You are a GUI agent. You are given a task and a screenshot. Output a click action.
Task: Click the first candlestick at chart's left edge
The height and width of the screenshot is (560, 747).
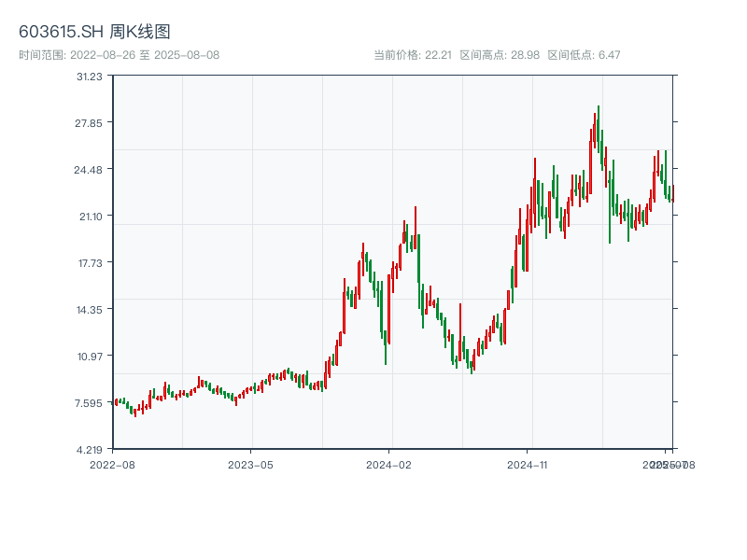pos(116,402)
